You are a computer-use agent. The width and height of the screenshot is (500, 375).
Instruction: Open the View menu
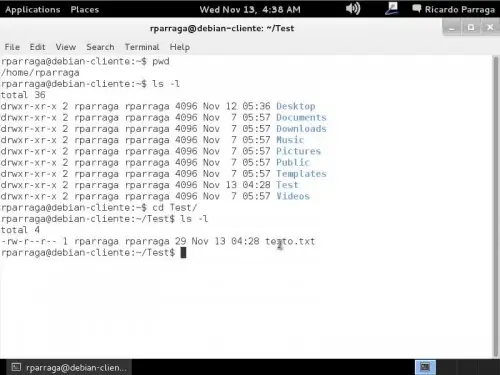click(x=66, y=47)
